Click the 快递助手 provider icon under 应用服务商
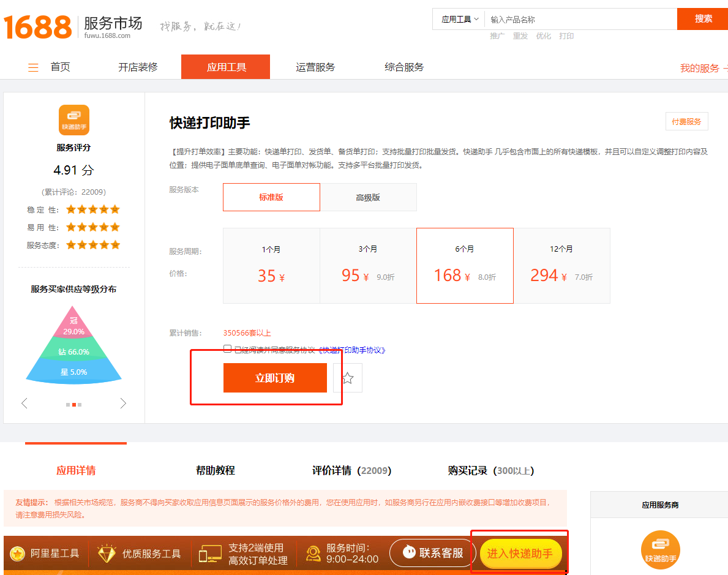The height and width of the screenshot is (575, 728). pos(660,550)
